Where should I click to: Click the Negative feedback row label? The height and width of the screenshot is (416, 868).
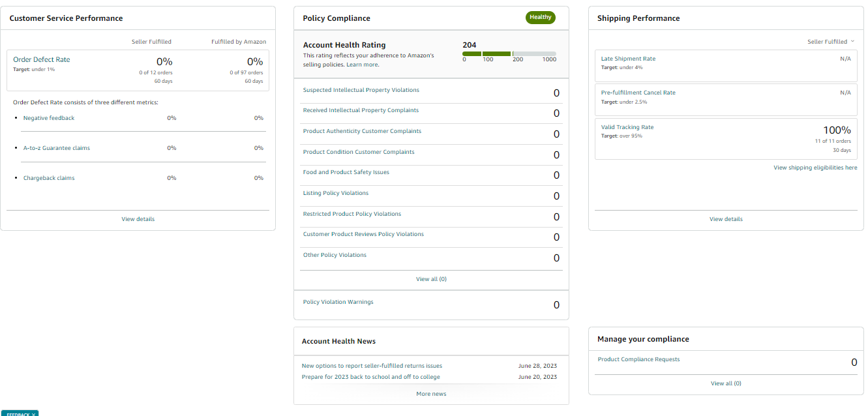[x=49, y=118]
